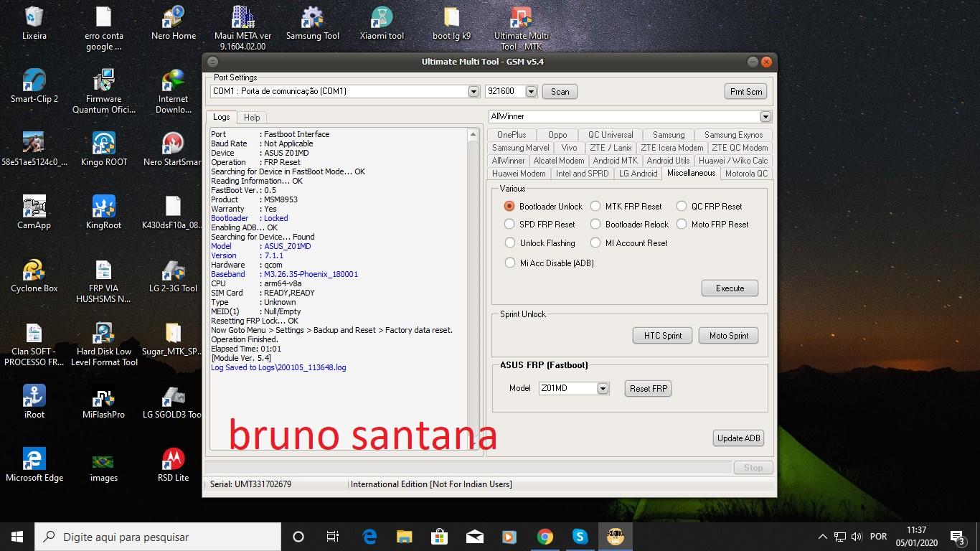The image size is (980, 551).
Task: Open Skype from the taskbar
Action: [x=580, y=537]
